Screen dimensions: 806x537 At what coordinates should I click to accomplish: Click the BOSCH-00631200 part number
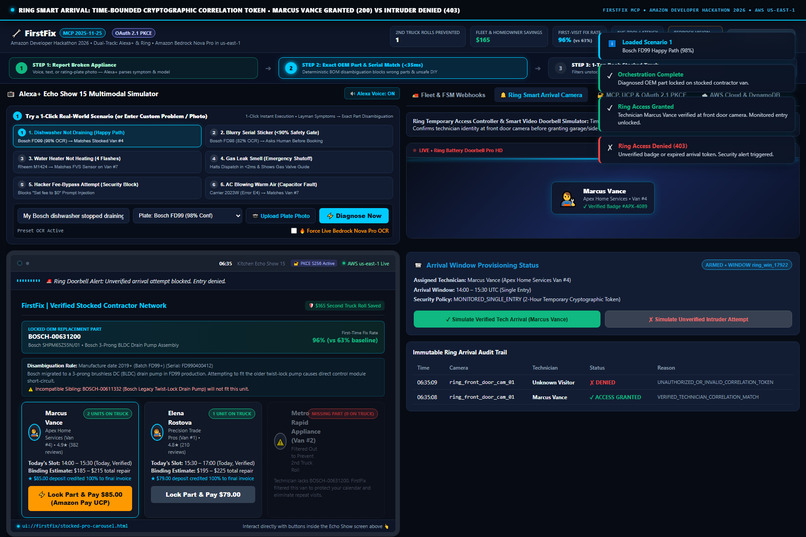coord(54,337)
